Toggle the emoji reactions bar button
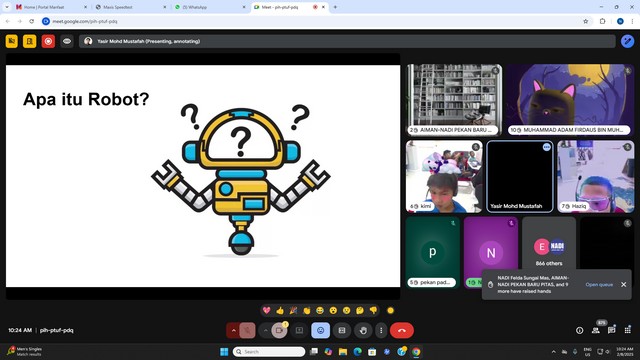640x360 pixels. (320, 330)
